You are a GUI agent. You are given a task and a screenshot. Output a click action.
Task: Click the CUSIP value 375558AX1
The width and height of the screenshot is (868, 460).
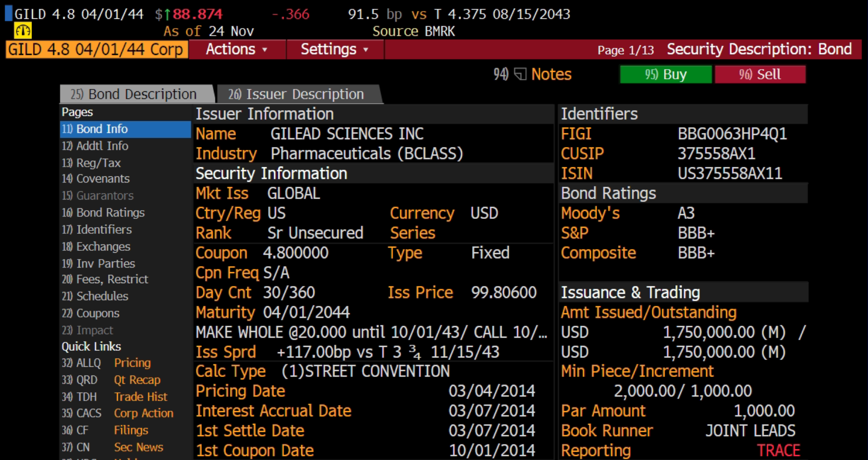coord(716,154)
